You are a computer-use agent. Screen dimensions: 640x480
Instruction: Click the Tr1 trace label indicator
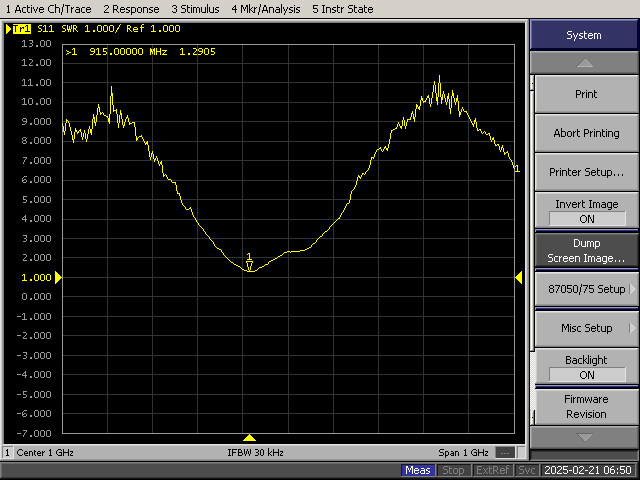[19, 29]
